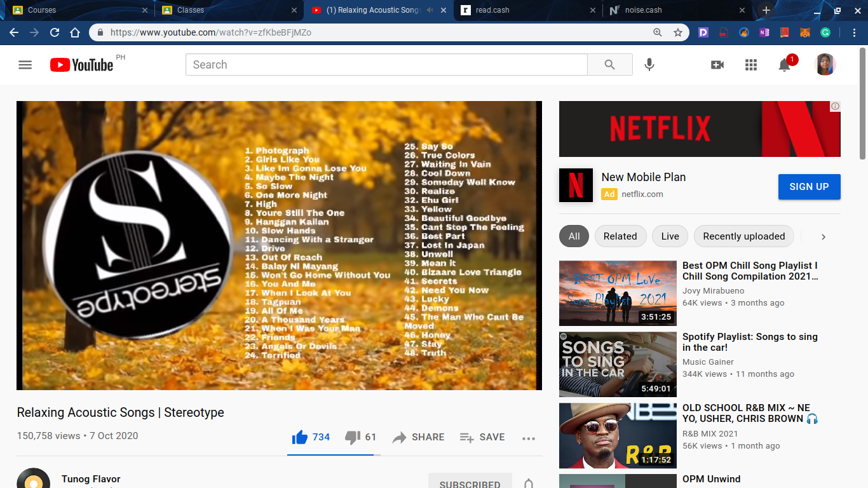The image size is (868, 488).
Task: Toggle the SUBSCRIBED button for Tunog Flavor
Action: coord(470,484)
